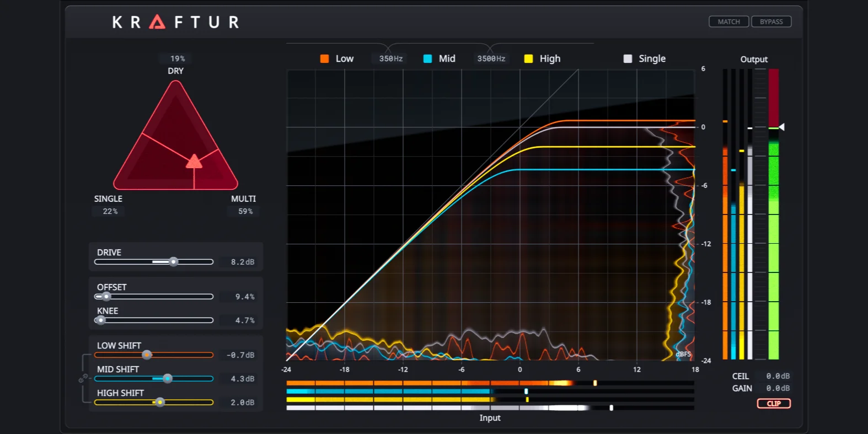This screenshot has height=434, width=868.
Task: Enable the BYPASS switch
Action: (771, 22)
